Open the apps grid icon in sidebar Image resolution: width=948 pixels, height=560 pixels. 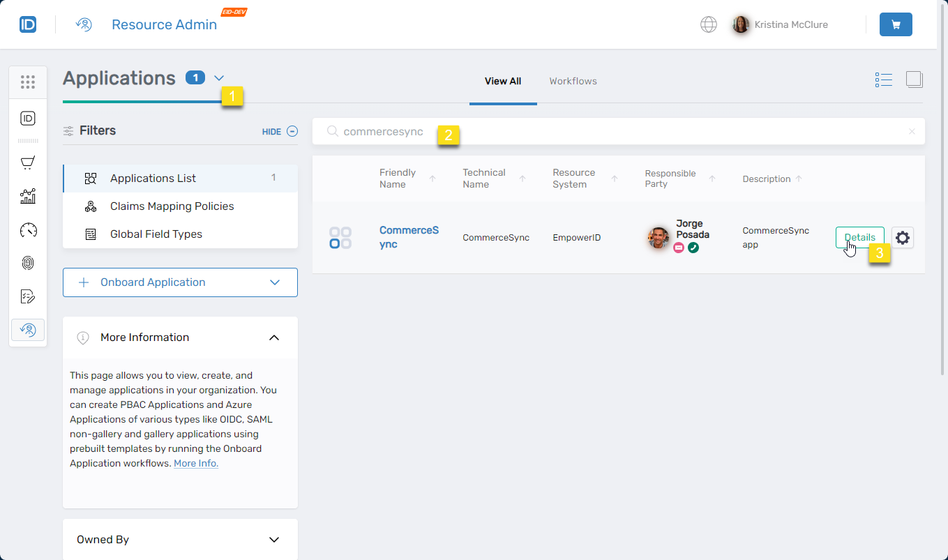(28, 82)
